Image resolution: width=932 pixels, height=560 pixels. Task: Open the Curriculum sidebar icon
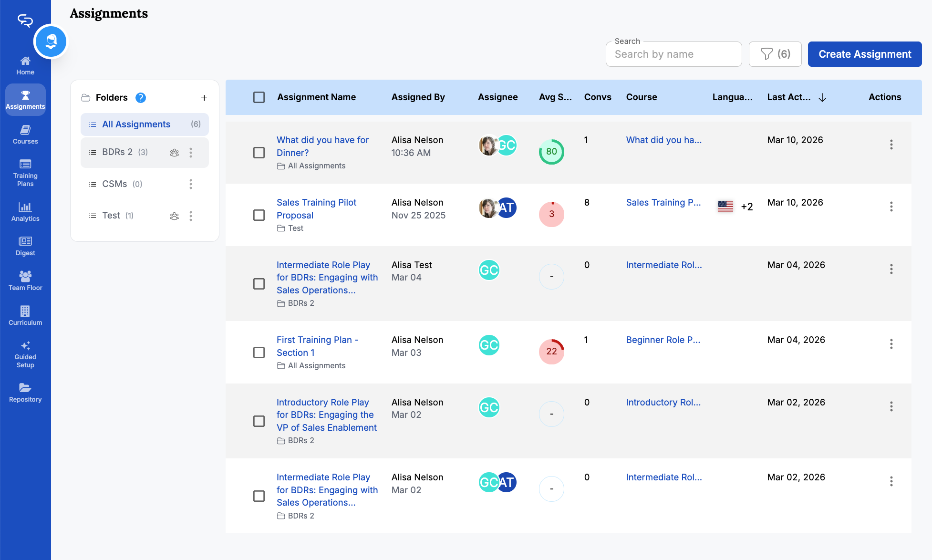[25, 315]
